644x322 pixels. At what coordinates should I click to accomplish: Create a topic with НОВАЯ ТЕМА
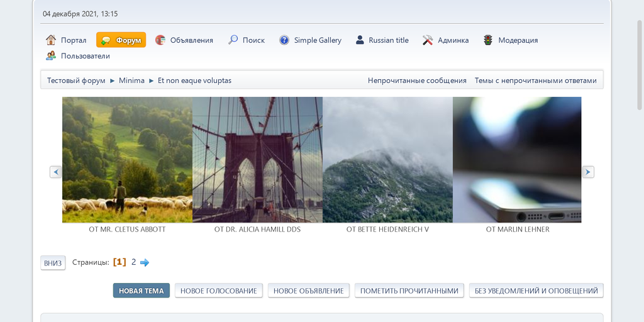coord(142,291)
